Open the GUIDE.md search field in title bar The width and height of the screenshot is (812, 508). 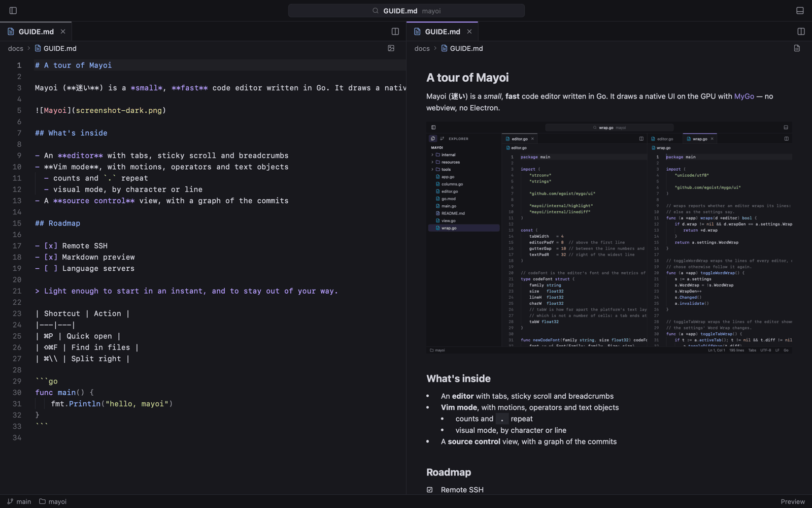pyautogui.click(x=407, y=11)
